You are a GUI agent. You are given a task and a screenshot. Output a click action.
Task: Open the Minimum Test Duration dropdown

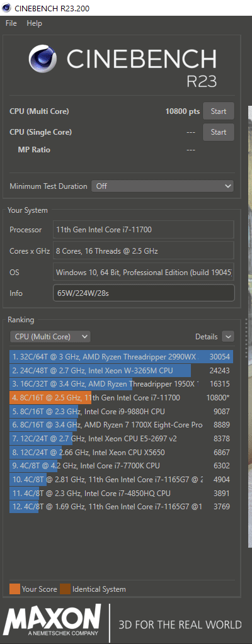163,186
